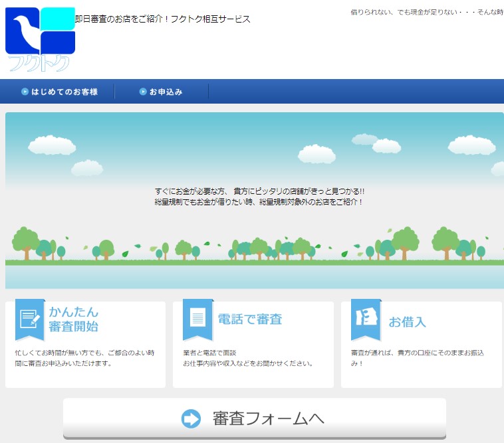Viewport: 504px width, 443px height.
Task: Open the お申込み menu item
Action: [x=166, y=92]
